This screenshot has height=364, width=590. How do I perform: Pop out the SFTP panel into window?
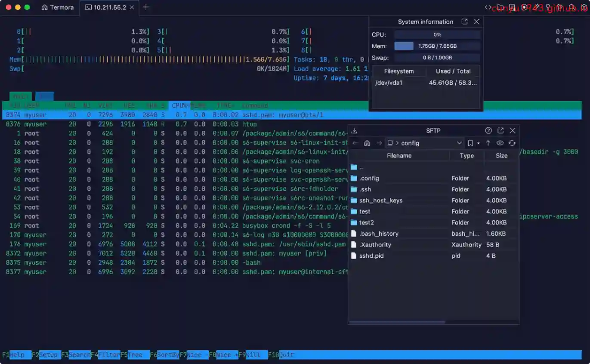click(500, 131)
